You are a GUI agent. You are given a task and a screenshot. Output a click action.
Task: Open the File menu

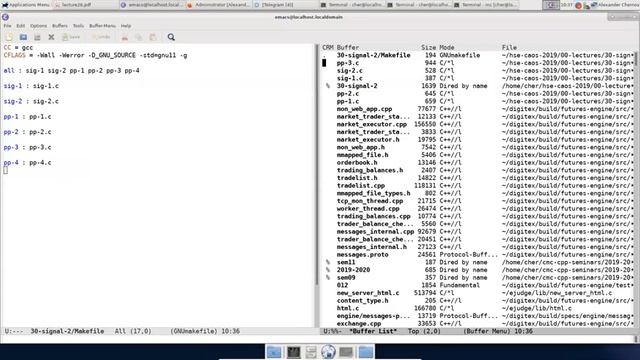[7, 26]
